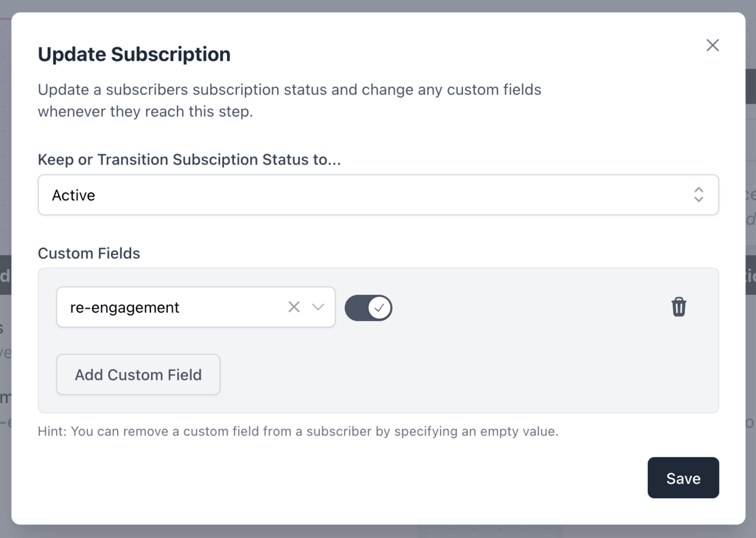Expand the re-engagement field chevron
This screenshot has width=756, height=538.
[318, 306]
